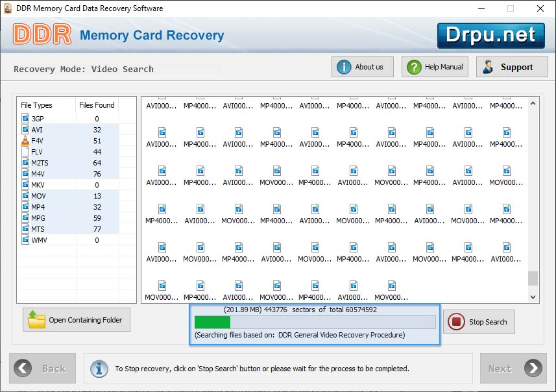Click the person icon on Support button
Screen dimensions: 556x392
click(x=488, y=67)
